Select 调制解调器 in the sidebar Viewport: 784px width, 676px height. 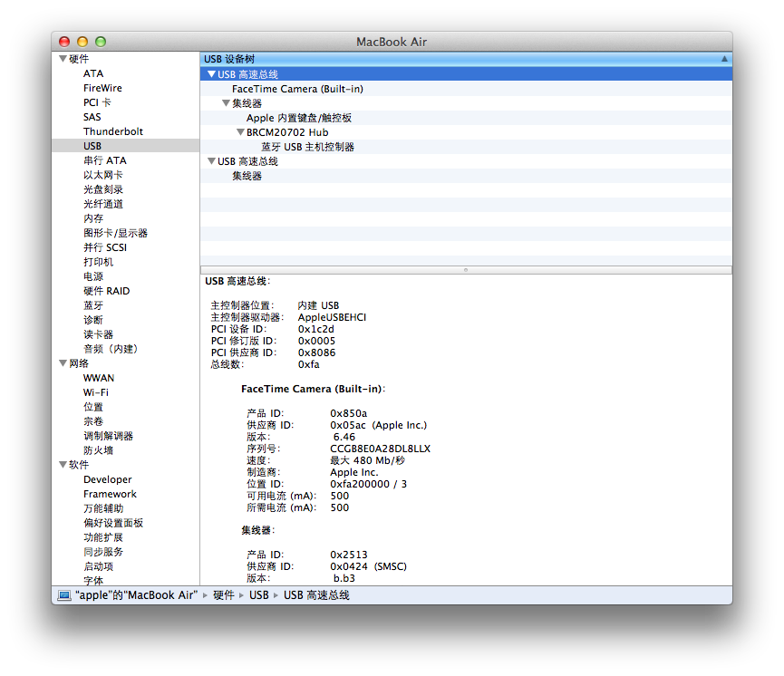point(108,436)
